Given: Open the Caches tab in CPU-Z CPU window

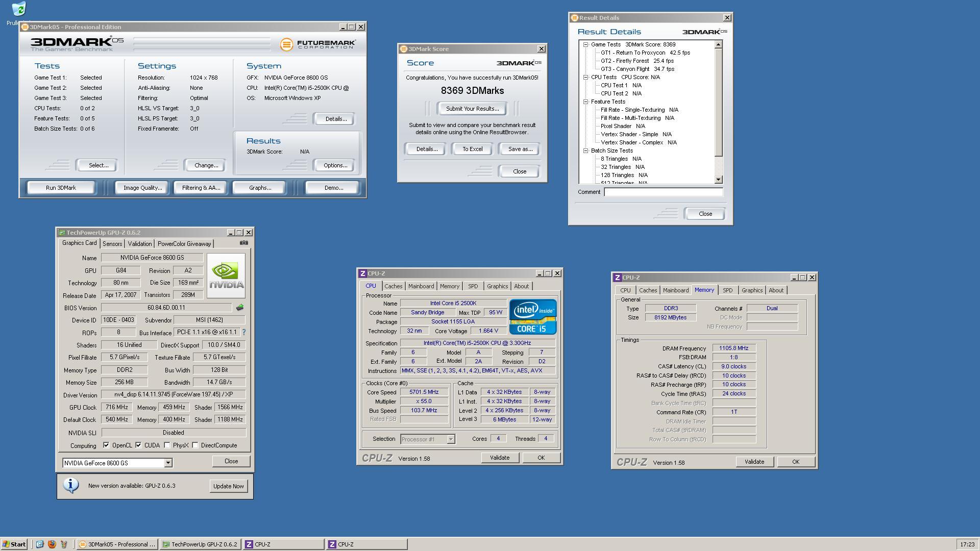Looking at the screenshot, I should [393, 286].
